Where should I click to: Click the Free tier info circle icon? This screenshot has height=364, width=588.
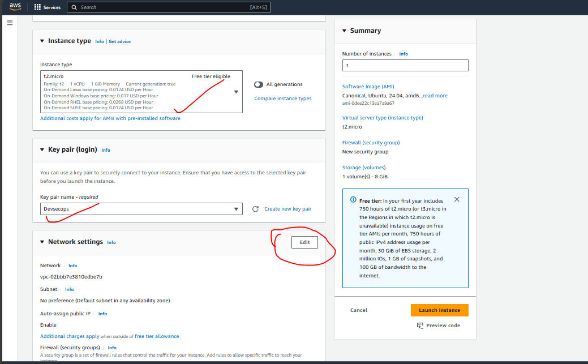[x=353, y=200]
